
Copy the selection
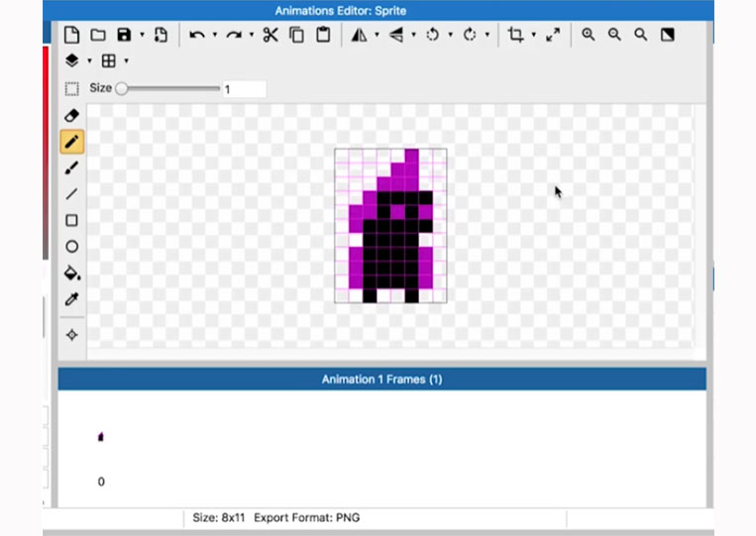click(x=296, y=35)
